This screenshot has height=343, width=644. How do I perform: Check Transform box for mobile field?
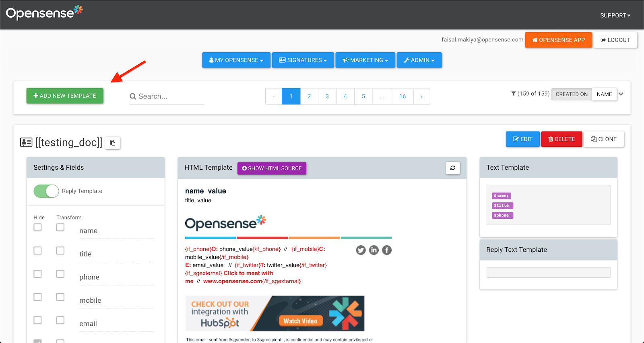point(60,297)
